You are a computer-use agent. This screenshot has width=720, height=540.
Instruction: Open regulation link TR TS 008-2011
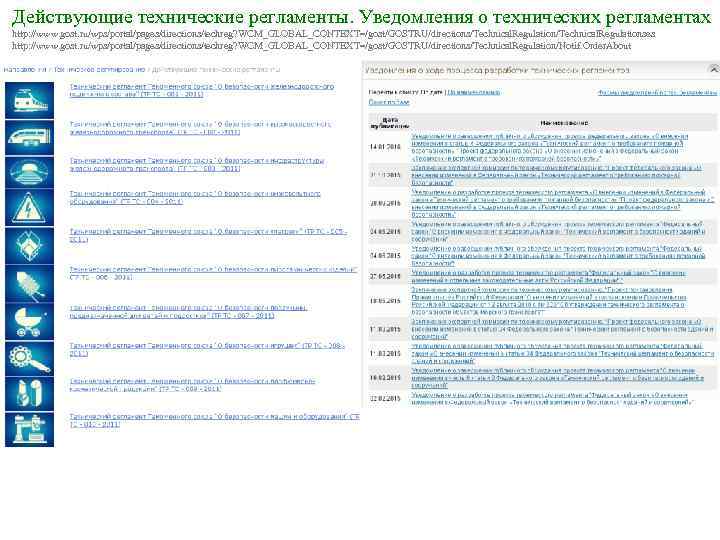[x=207, y=349]
